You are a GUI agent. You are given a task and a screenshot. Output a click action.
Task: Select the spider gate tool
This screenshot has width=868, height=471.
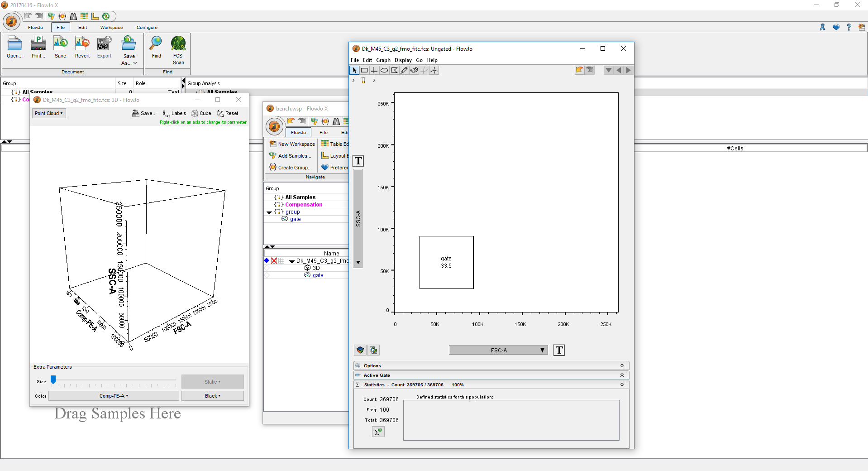point(434,70)
